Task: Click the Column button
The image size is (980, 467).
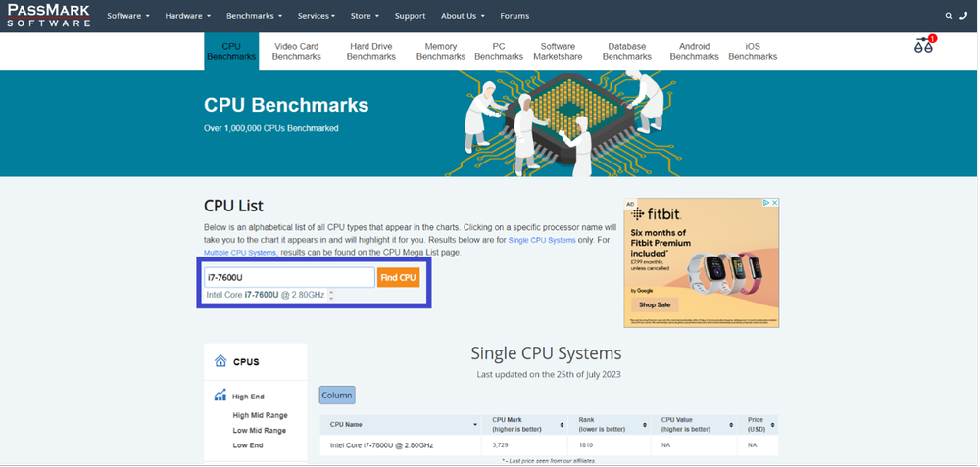Action: pyautogui.click(x=337, y=396)
